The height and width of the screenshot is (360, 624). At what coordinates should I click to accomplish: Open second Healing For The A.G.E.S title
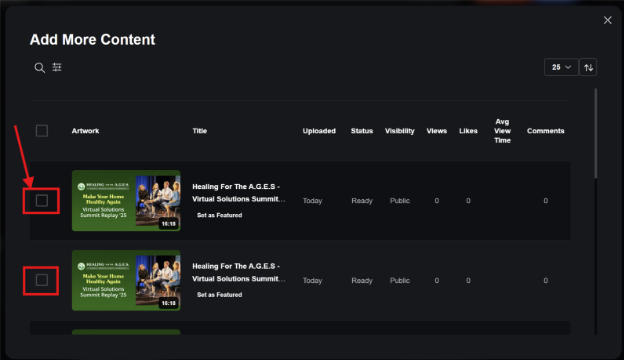point(238,272)
